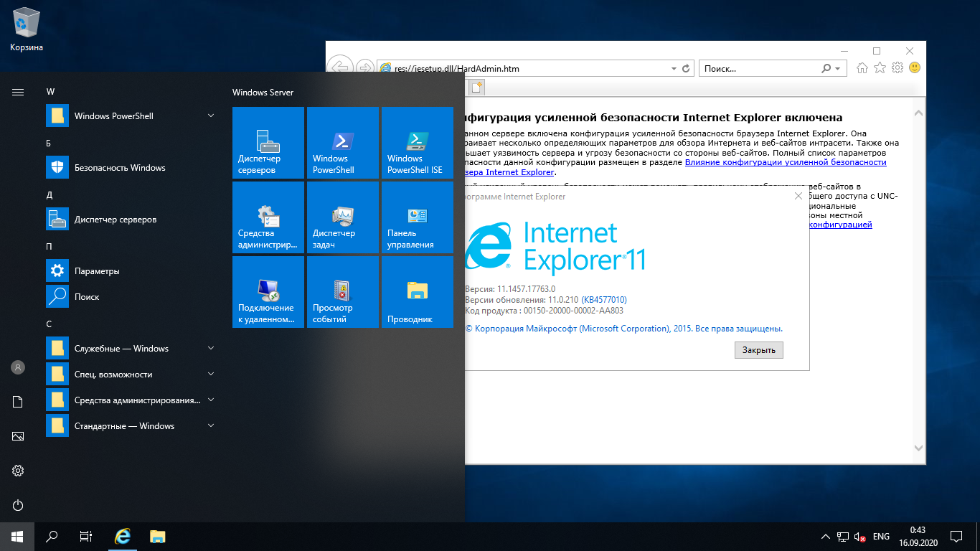
Task: Launch the Диспетчер задач tile
Action: click(343, 217)
